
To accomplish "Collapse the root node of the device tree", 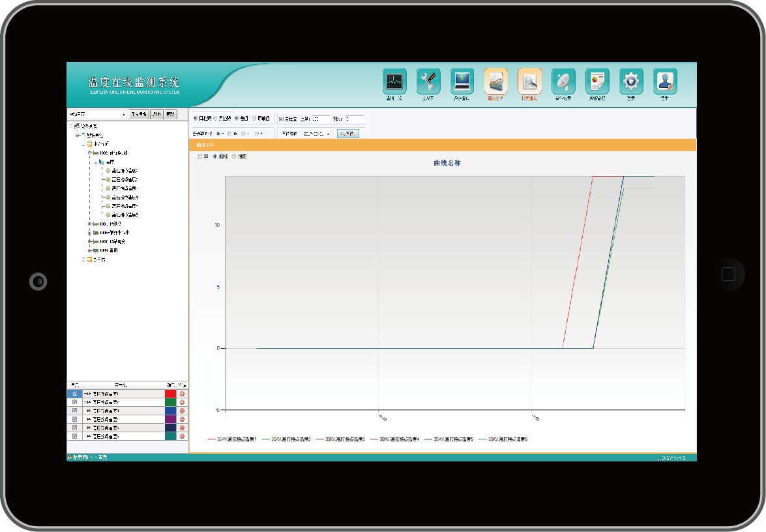I will click(x=71, y=126).
